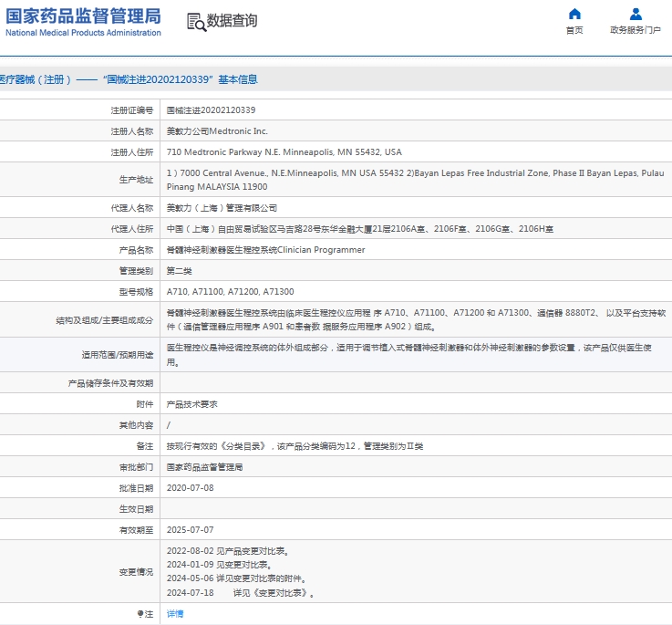This screenshot has height=625, width=672.
Task: Click the 适用范围/预期用途 row label
Action: 118,355
